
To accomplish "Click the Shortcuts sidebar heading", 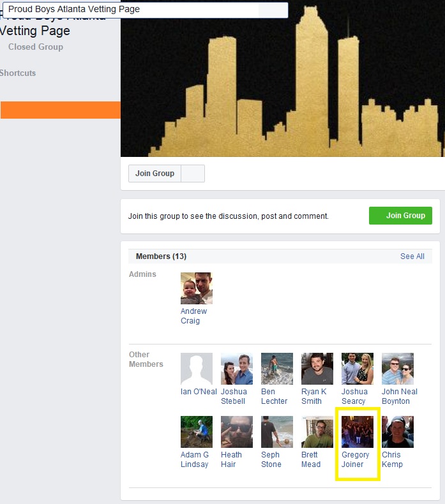I will pyautogui.click(x=18, y=73).
